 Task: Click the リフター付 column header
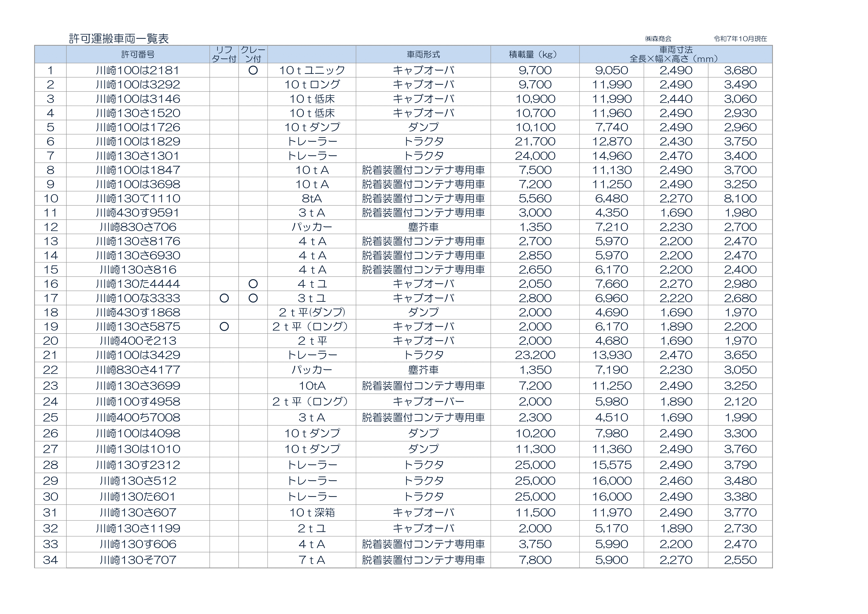point(224,54)
